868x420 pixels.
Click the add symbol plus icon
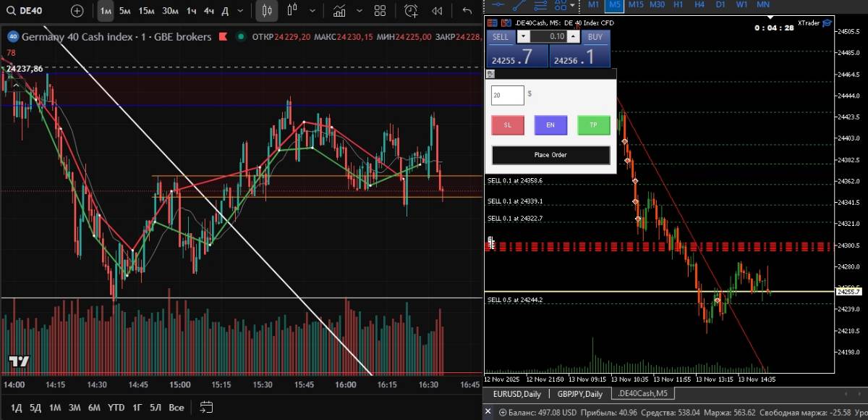pos(77,11)
